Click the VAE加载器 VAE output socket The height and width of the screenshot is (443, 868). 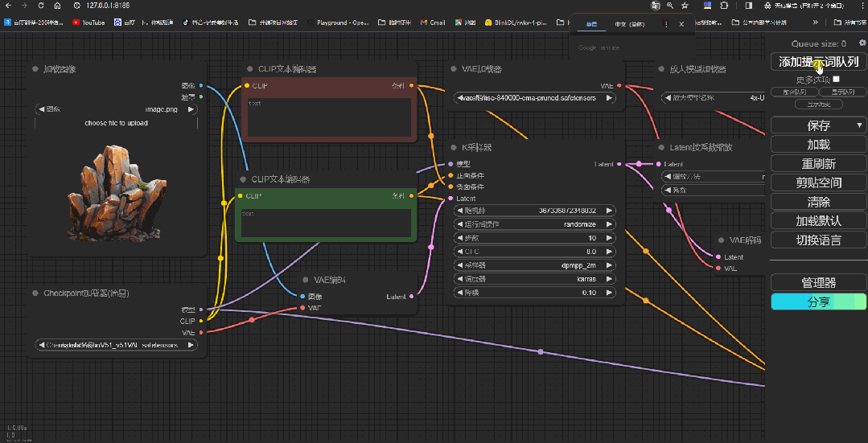coord(619,86)
